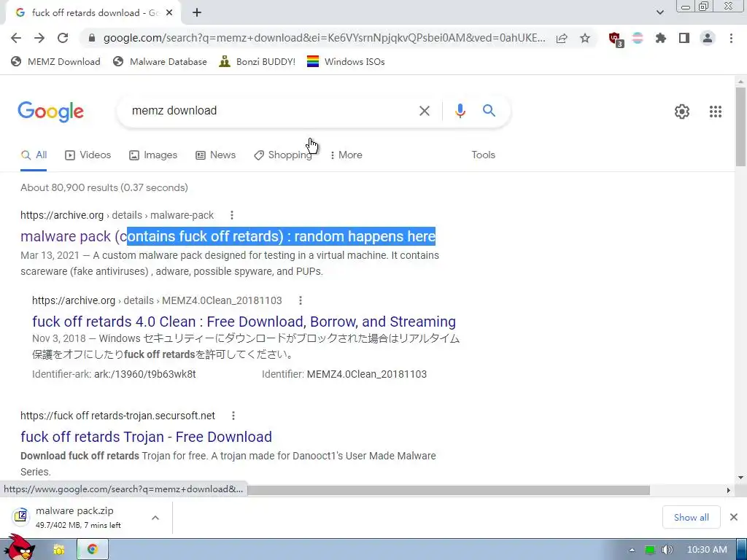Image resolution: width=747 pixels, height=560 pixels.
Task: Open Chrome three-dot customize menu
Action: (731, 38)
